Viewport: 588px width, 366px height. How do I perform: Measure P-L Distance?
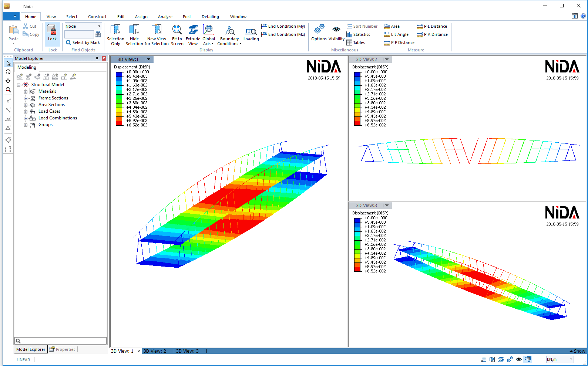[432, 26]
